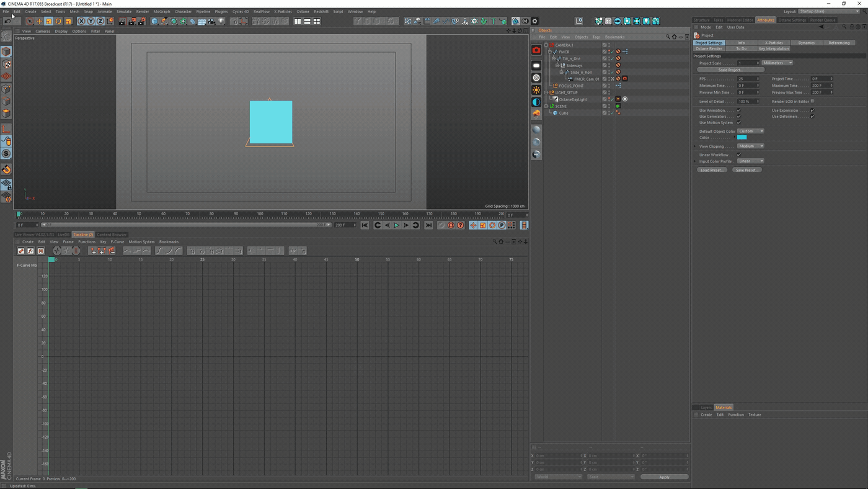Add a light via lightbulb icon
This screenshot has height=489, width=868.
click(221, 21)
